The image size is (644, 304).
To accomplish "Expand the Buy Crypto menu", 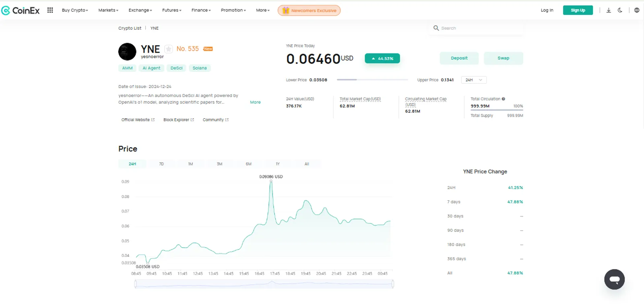I will pos(75,10).
